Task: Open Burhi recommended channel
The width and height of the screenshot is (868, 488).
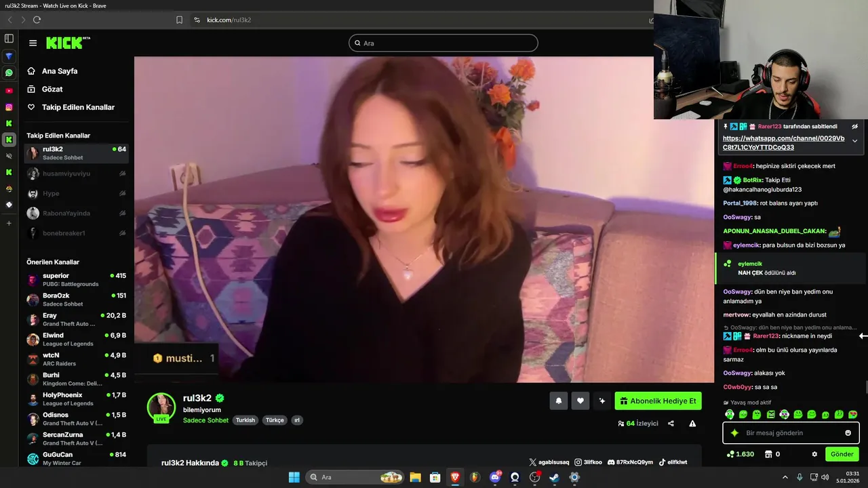Action: pos(76,379)
